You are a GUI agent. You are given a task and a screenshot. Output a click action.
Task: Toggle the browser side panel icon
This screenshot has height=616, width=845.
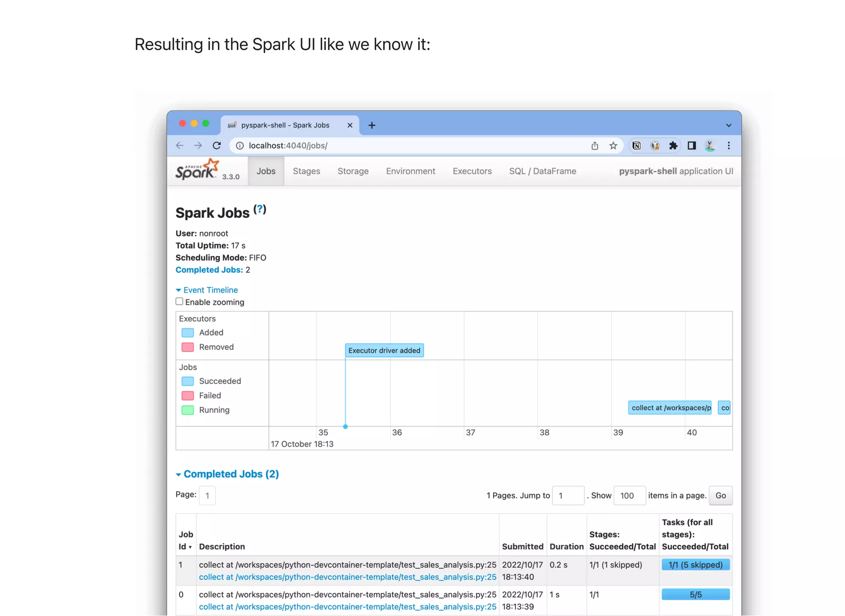[x=692, y=146]
